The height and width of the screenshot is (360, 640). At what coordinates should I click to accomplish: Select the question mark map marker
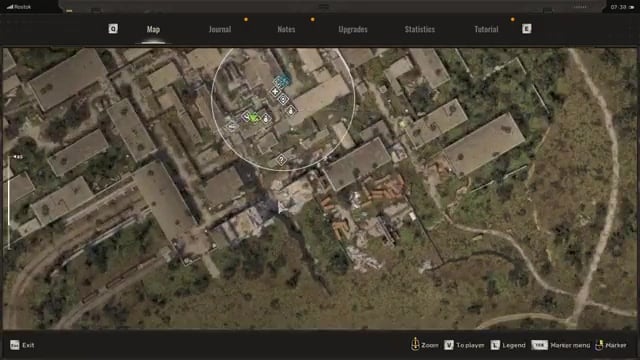(281, 160)
